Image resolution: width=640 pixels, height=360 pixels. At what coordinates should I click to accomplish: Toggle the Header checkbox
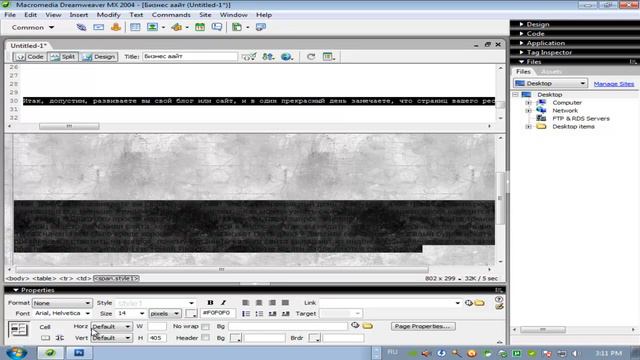pos(205,338)
